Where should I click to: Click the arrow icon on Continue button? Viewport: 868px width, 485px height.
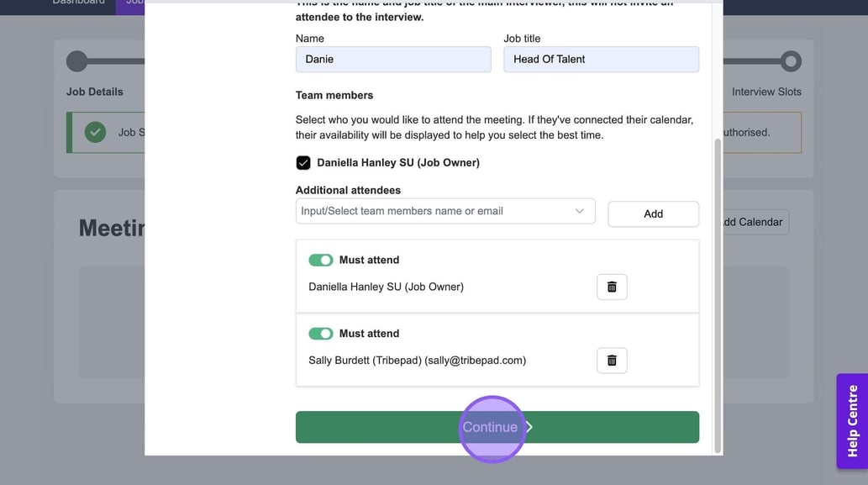pos(529,427)
